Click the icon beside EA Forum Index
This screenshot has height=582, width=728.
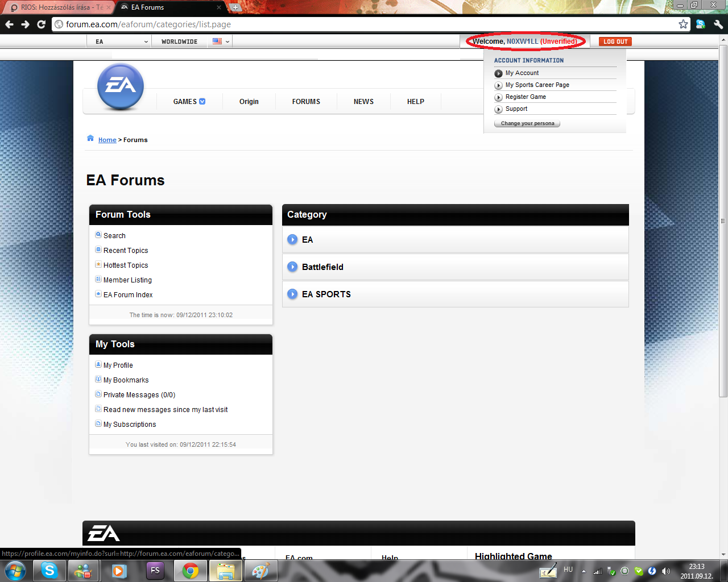pyautogui.click(x=98, y=294)
